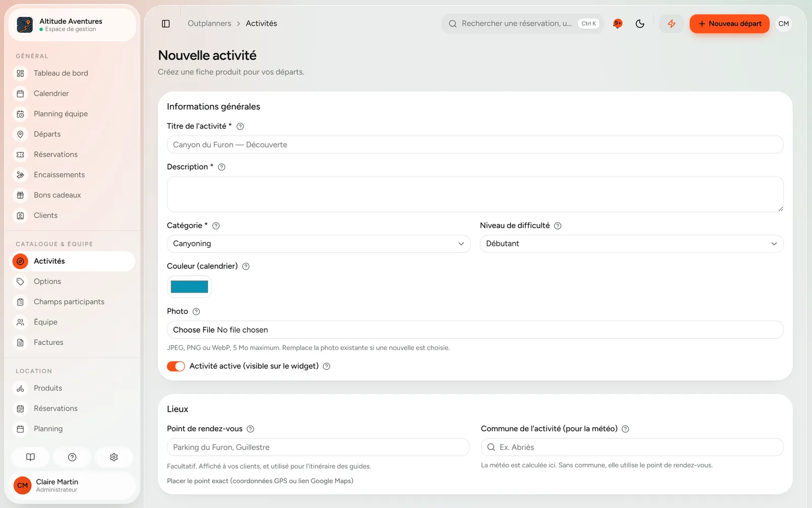Open Altitude Aventures workspace switcher

tap(72, 25)
